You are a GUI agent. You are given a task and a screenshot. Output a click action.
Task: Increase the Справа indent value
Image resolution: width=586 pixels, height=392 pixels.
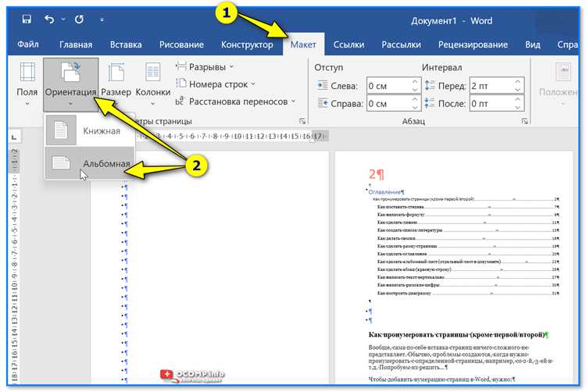point(415,99)
